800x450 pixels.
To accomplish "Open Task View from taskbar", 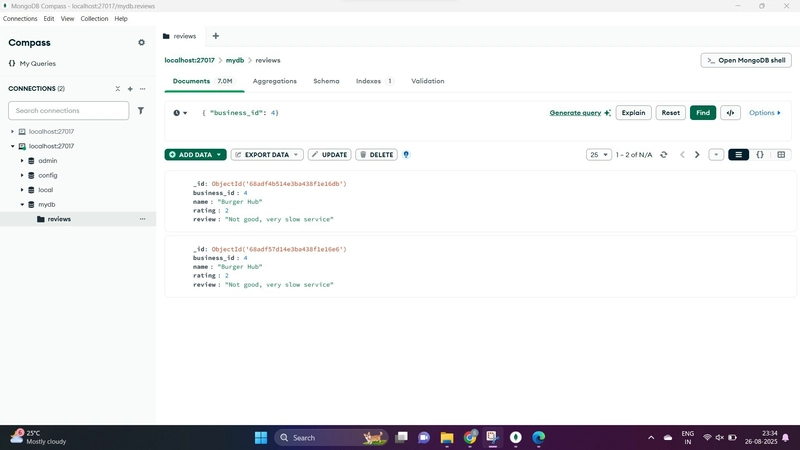I will (402, 437).
